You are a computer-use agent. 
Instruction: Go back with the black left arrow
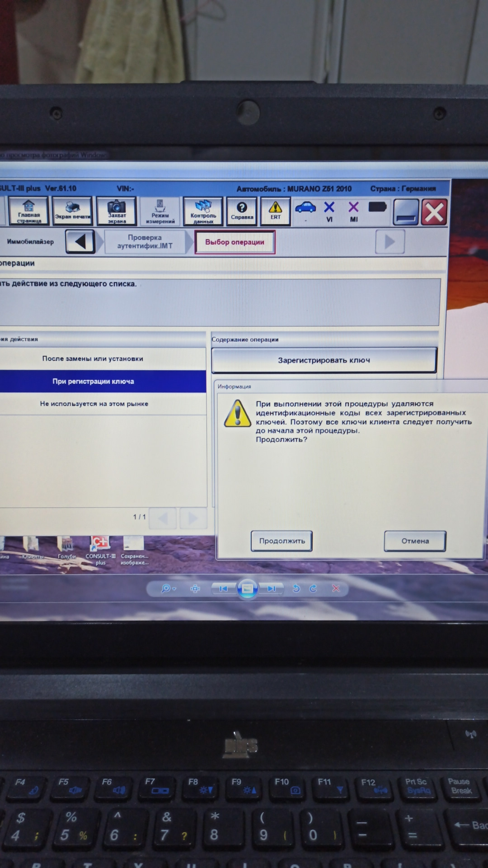[80, 241]
